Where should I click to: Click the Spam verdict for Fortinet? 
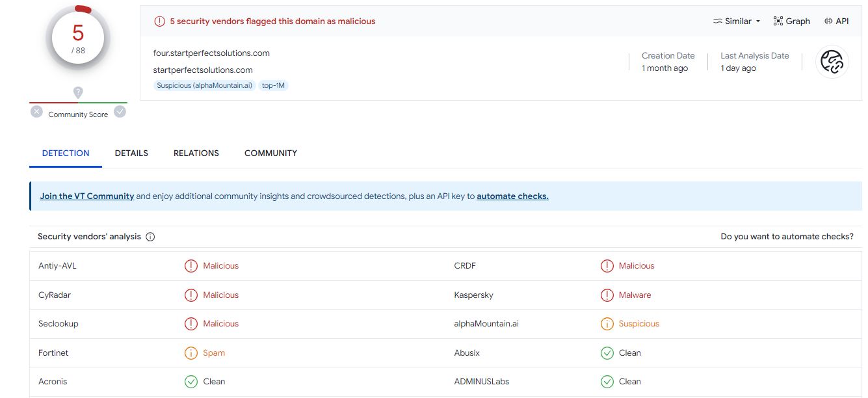pos(214,353)
